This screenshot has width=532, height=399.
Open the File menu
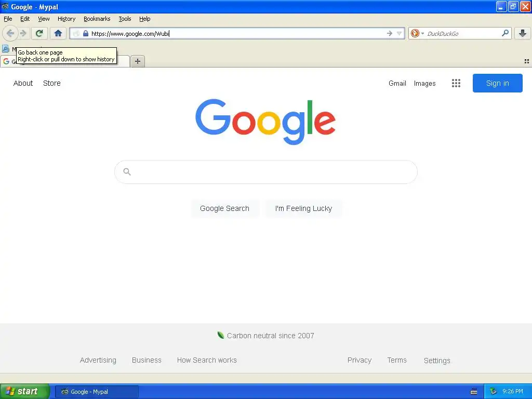coord(8,19)
